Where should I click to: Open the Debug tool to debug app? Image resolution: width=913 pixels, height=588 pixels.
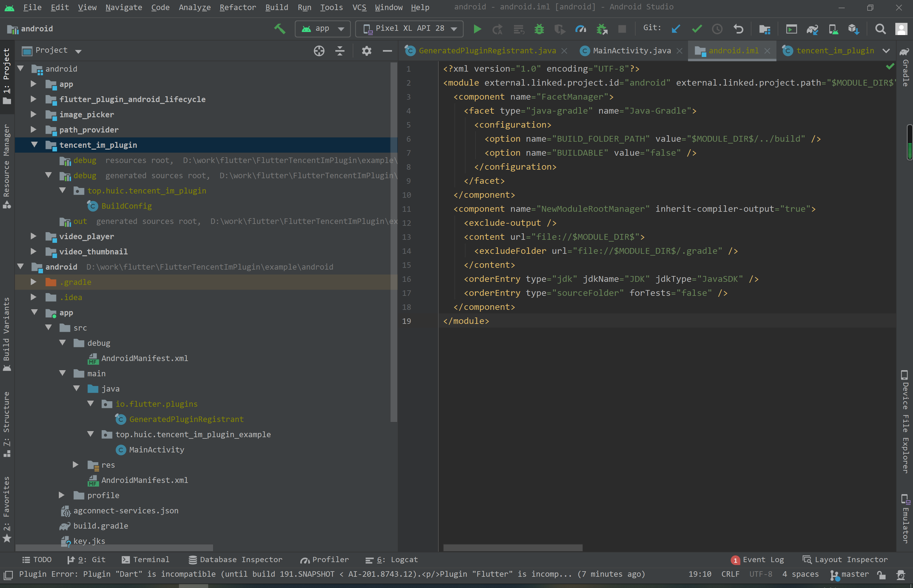(x=539, y=29)
